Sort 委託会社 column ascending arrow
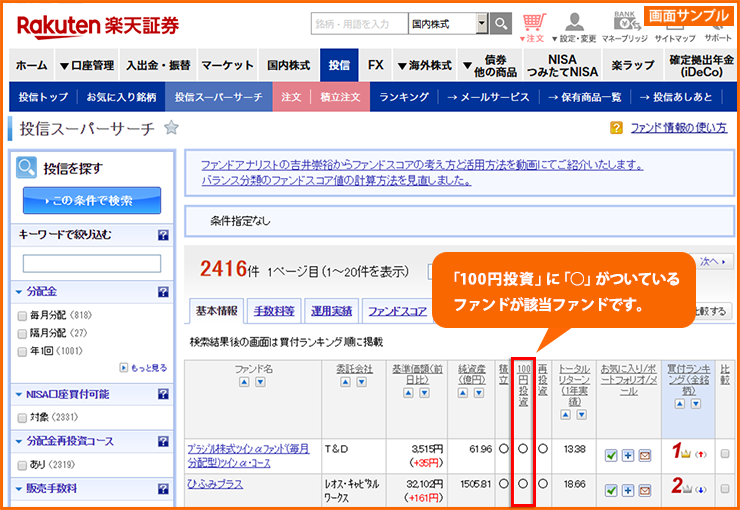 pyautogui.click(x=345, y=382)
